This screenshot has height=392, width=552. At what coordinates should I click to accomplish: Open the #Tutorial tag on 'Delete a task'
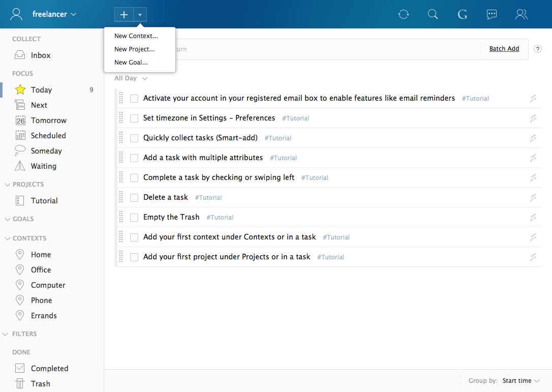coord(208,198)
